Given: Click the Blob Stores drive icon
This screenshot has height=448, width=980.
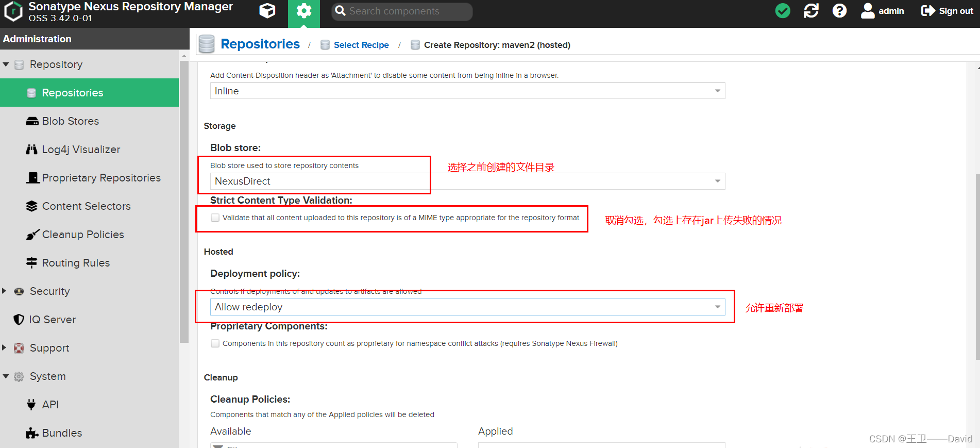Looking at the screenshot, I should point(32,121).
